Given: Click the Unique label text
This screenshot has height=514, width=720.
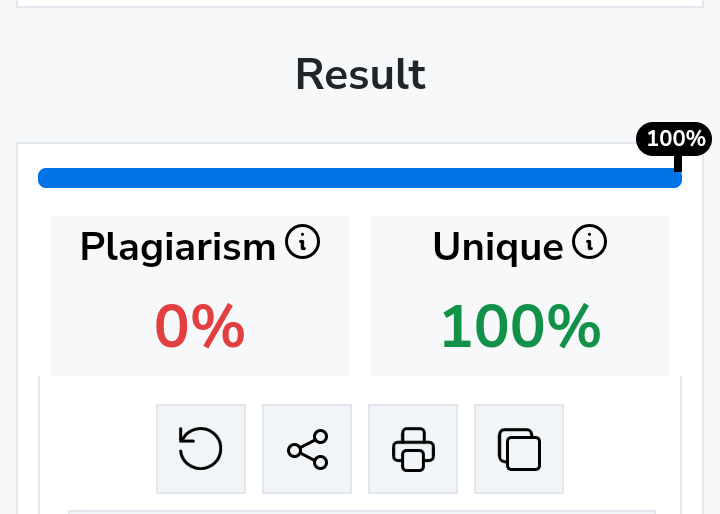Looking at the screenshot, I should [498, 246].
